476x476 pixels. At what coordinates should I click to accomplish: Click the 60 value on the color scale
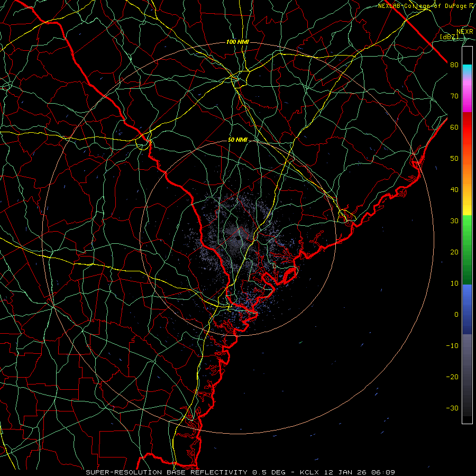[454, 127]
